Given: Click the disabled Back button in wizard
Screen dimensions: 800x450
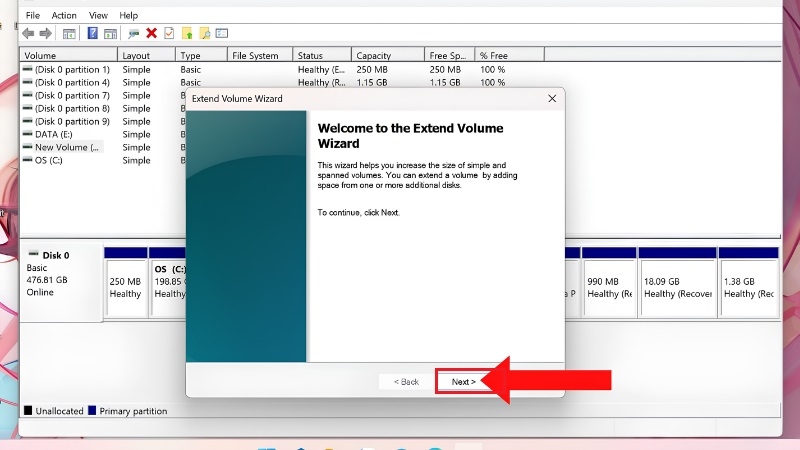Looking at the screenshot, I should click(x=406, y=382).
